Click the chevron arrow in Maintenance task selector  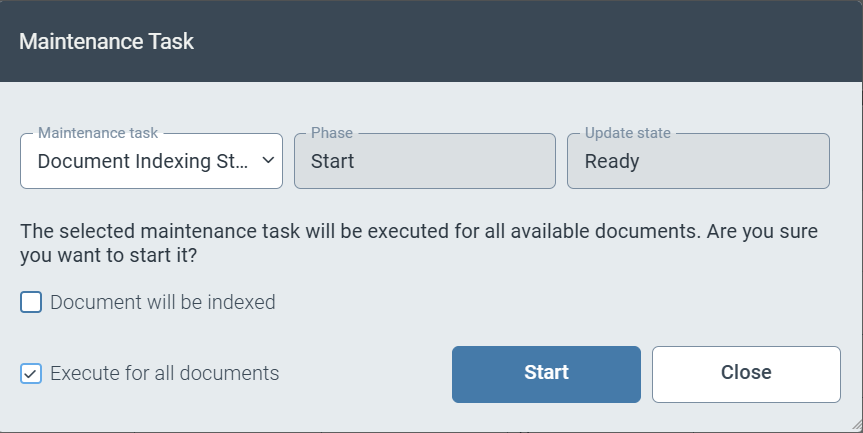point(267,161)
